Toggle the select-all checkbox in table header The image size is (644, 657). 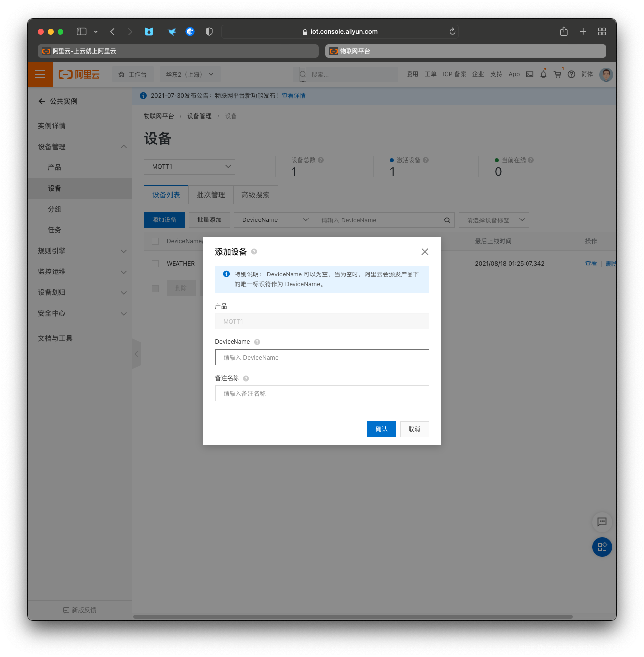[x=155, y=241]
